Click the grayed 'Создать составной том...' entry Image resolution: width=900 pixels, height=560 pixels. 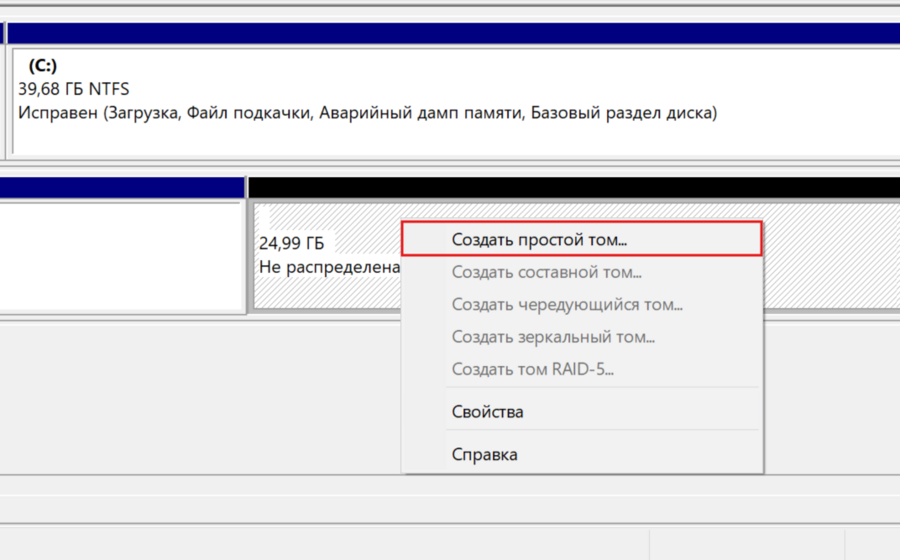click(x=546, y=272)
